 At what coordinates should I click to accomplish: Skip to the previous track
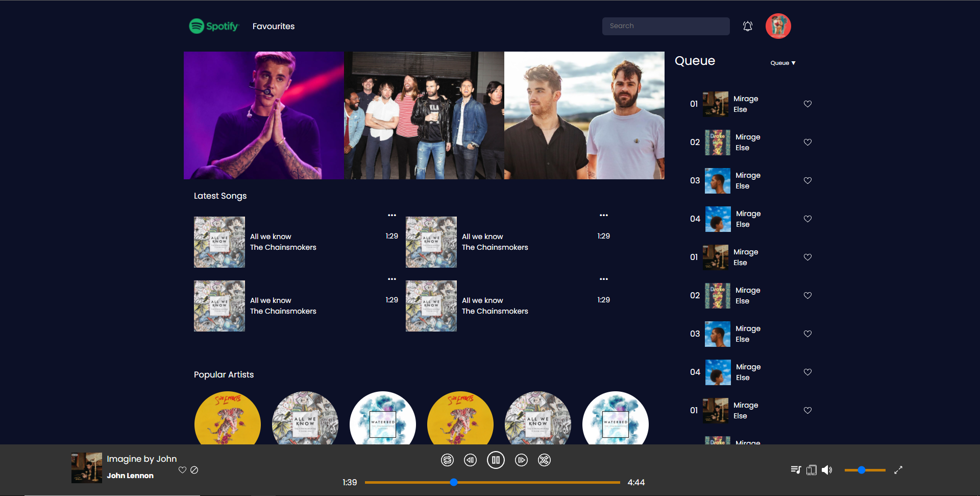(470, 460)
